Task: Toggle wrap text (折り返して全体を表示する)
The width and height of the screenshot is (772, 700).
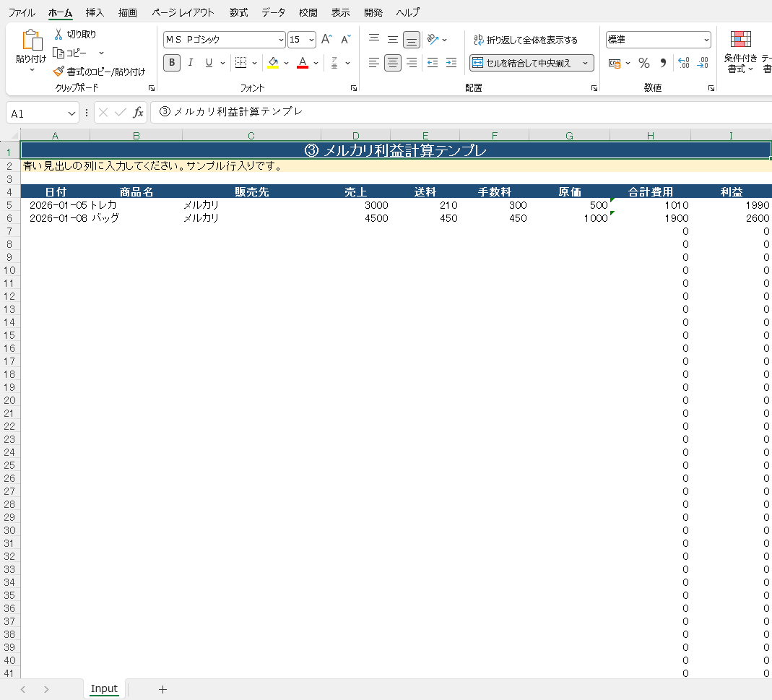Action: [x=526, y=40]
